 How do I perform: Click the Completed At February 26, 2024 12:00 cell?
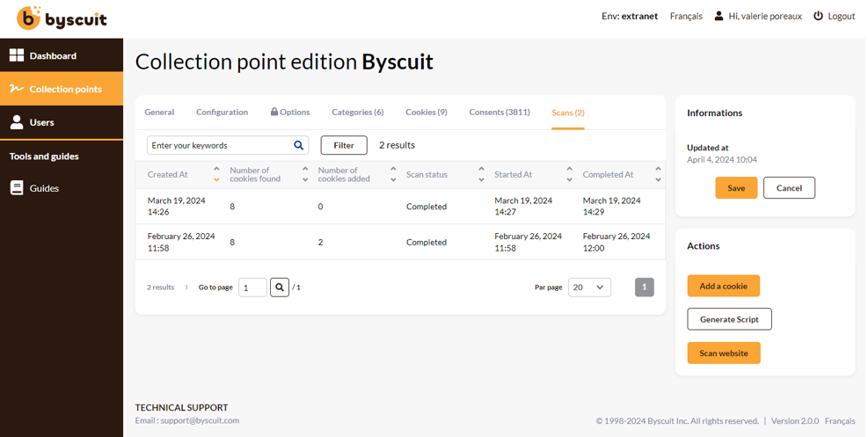[616, 243]
